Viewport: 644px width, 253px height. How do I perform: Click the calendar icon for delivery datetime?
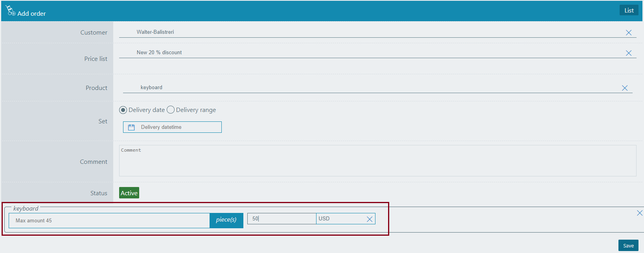click(131, 127)
